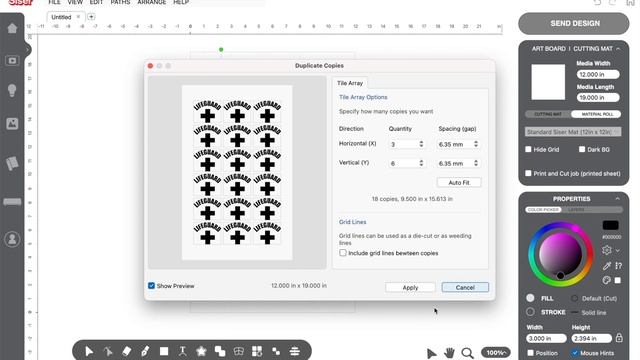Viewport: 640px width, 360px height.
Task: Open the user account icon in sidebar
Action: pos(12,239)
